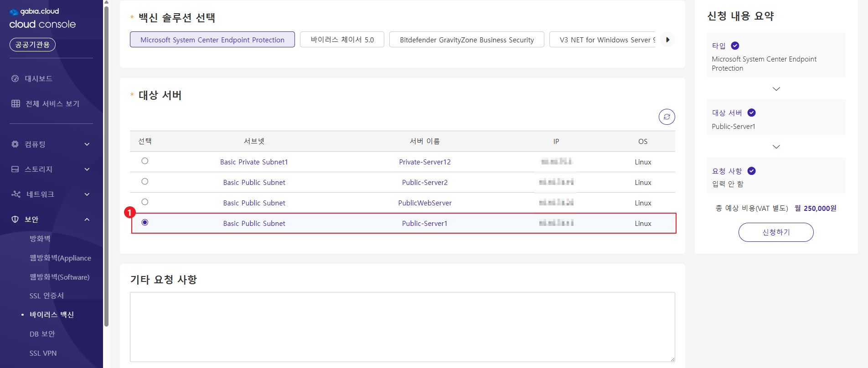The height and width of the screenshot is (368, 868).
Task: Open the dashboard gauge icon
Action: (x=15, y=78)
